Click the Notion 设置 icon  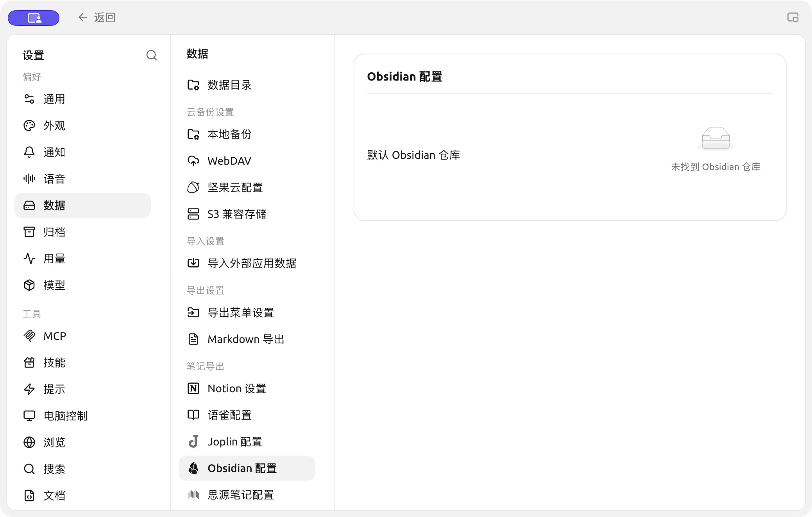pyautogui.click(x=193, y=388)
